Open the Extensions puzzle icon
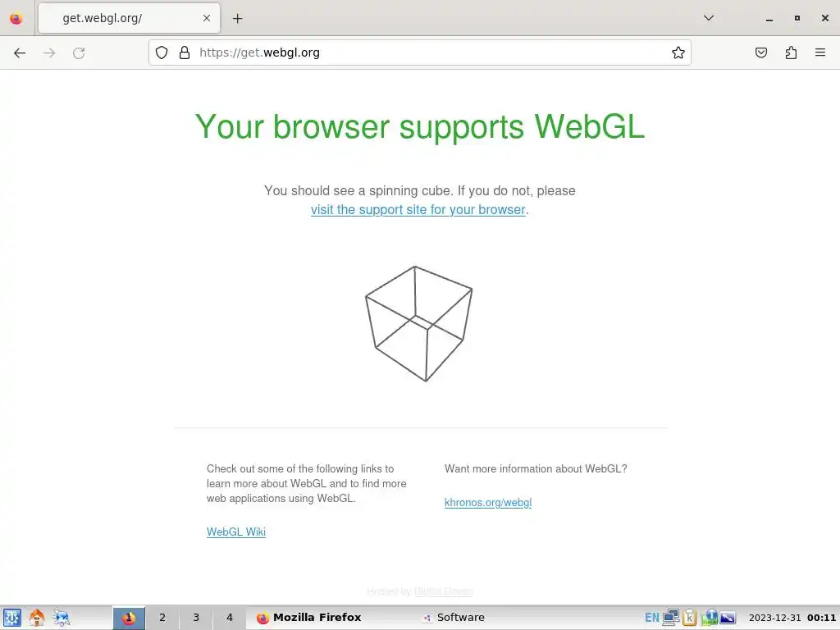This screenshot has width=840, height=630. coord(791,52)
